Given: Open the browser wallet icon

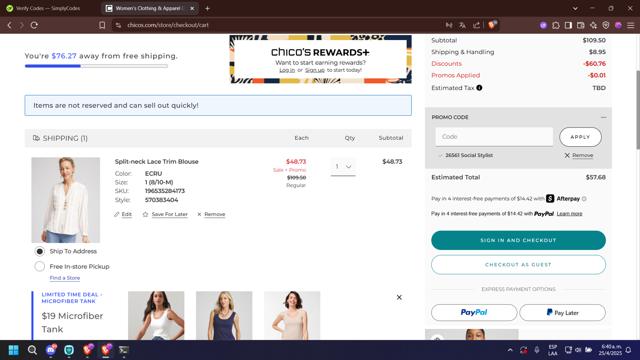Looking at the screenshot, I should point(580,25).
